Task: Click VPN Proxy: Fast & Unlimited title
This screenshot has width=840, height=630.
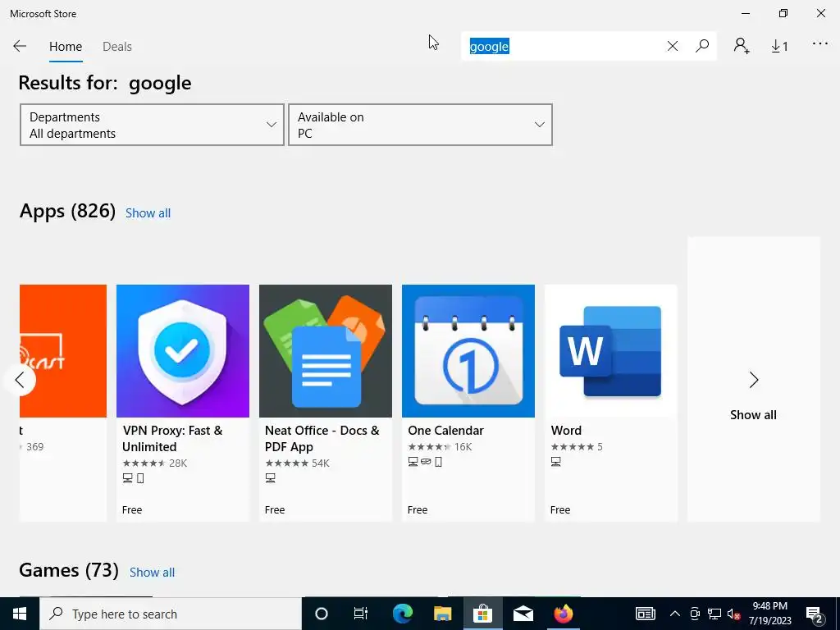Action: (x=172, y=439)
